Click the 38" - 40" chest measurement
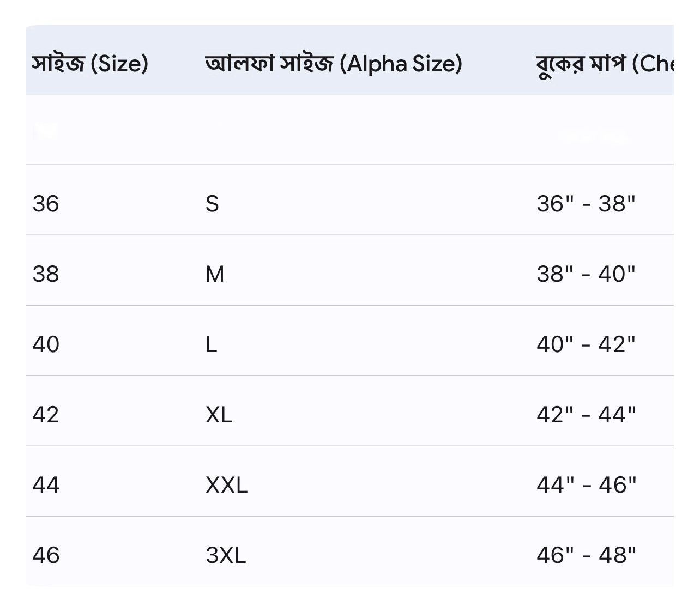700x600 pixels. coord(586,274)
